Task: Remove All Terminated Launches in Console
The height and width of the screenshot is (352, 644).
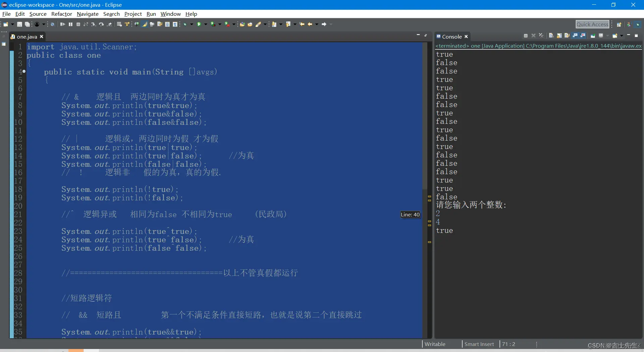Action: point(541,36)
